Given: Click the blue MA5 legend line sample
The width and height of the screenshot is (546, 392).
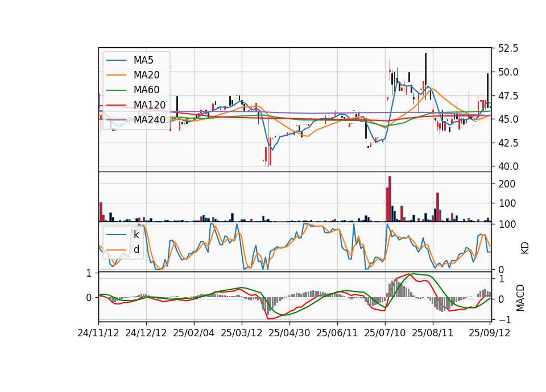Looking at the screenshot, I should coord(116,61).
